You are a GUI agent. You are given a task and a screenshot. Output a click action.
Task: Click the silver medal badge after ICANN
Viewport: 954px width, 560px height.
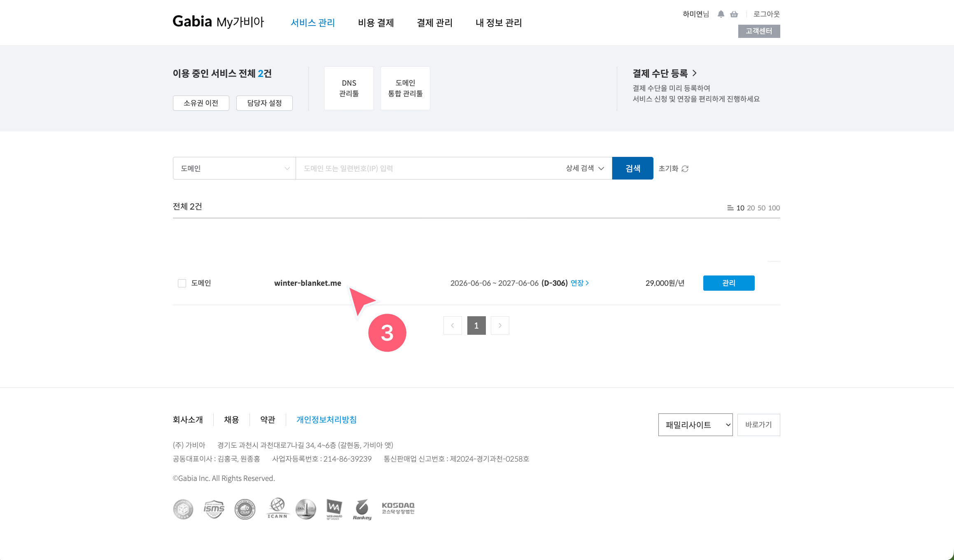[x=306, y=509]
